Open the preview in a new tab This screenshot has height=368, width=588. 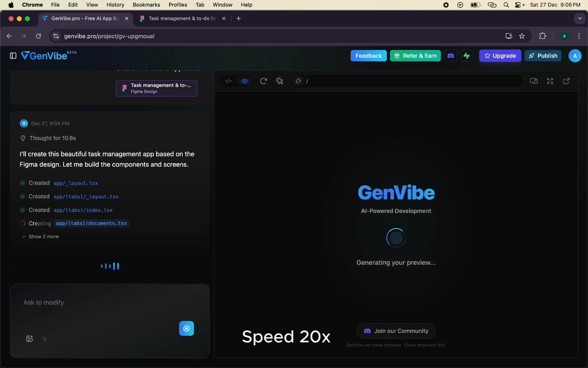click(x=566, y=81)
